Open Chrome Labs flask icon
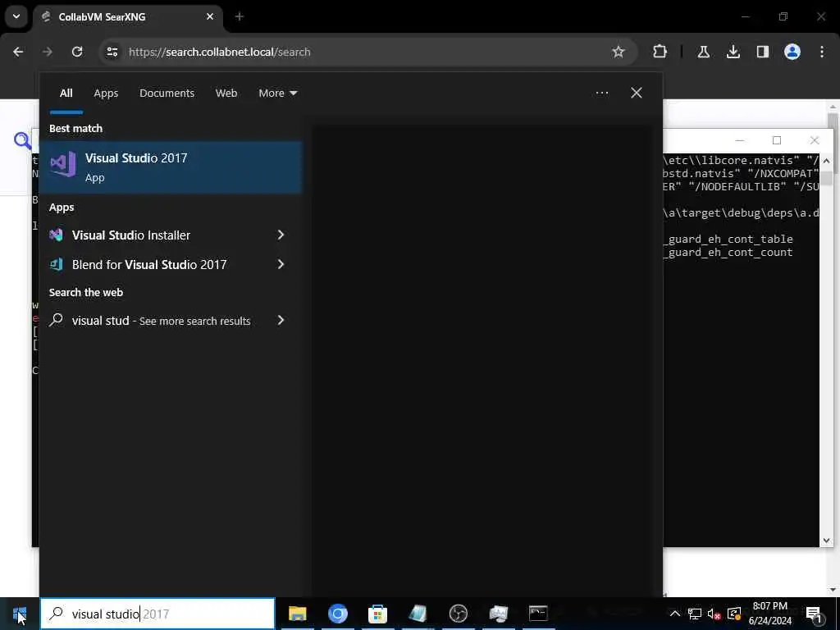Image resolution: width=840 pixels, height=630 pixels. coord(703,52)
